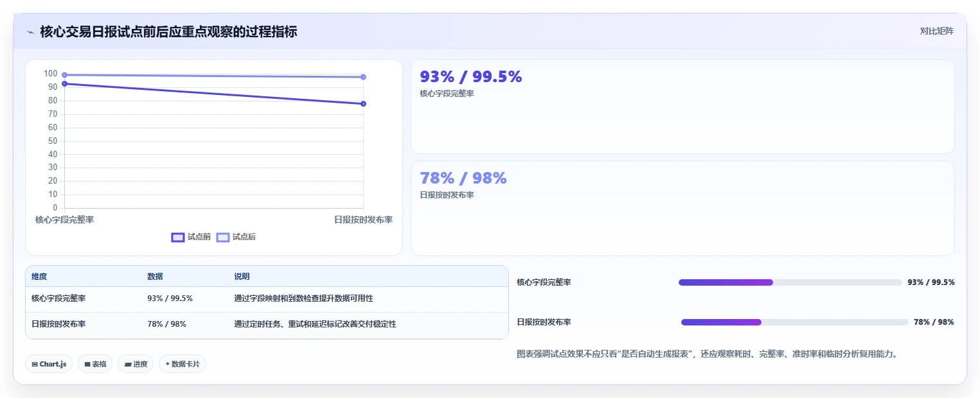Click the 93% / 99.5% table cell
The image size is (980, 398).
(170, 298)
